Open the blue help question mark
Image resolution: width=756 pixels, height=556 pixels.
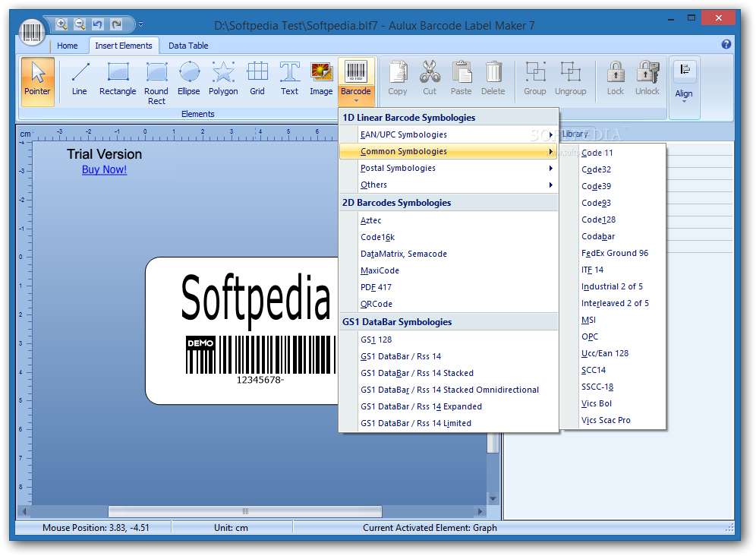(726, 44)
